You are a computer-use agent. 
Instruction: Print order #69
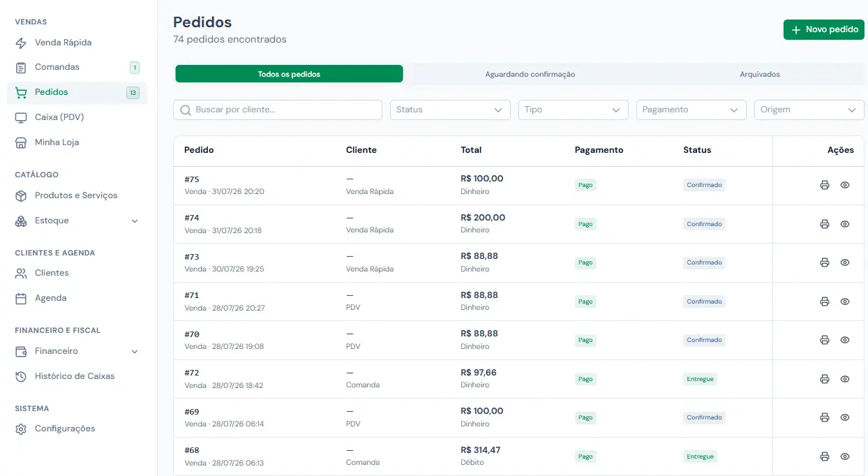tap(824, 417)
